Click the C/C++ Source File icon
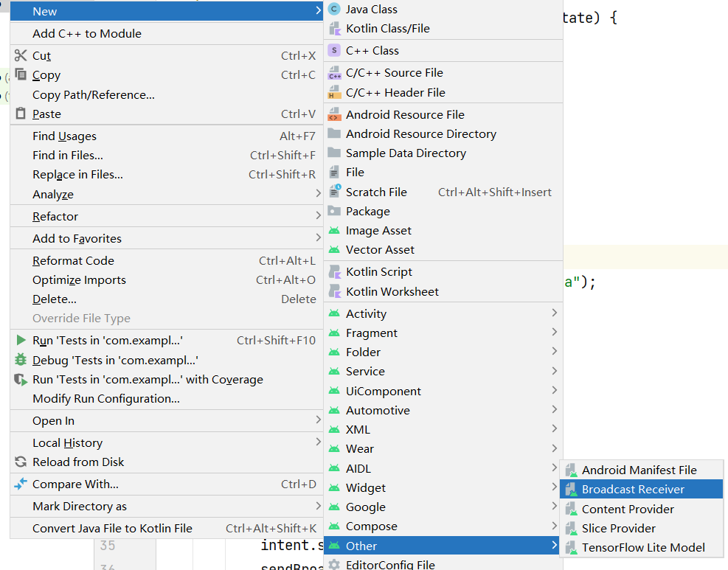 tap(334, 73)
